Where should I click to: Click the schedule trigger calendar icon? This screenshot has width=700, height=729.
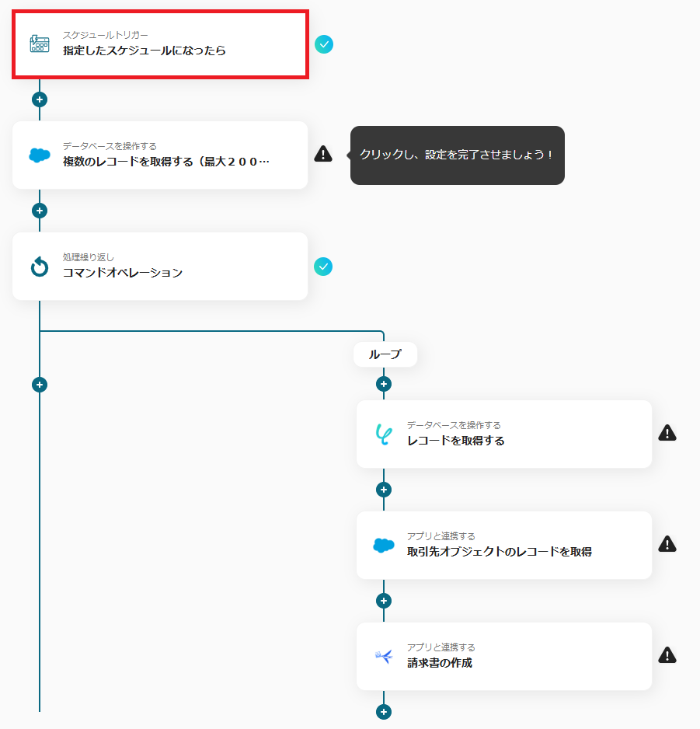tap(40, 44)
